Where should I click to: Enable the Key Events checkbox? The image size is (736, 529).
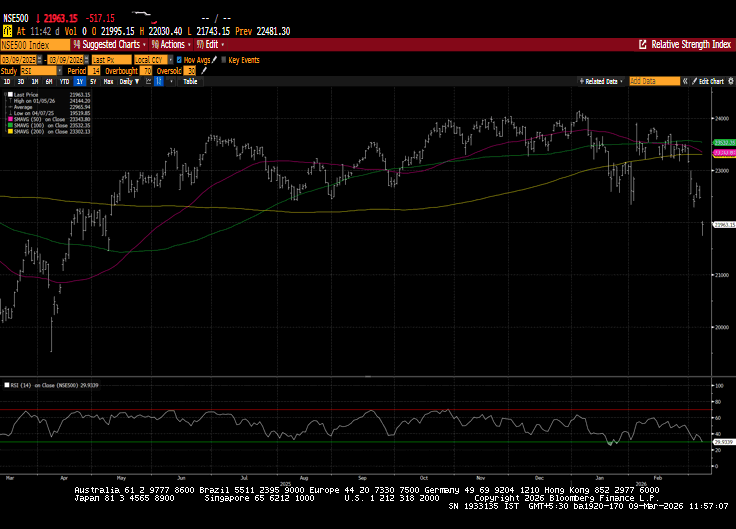pos(223,60)
